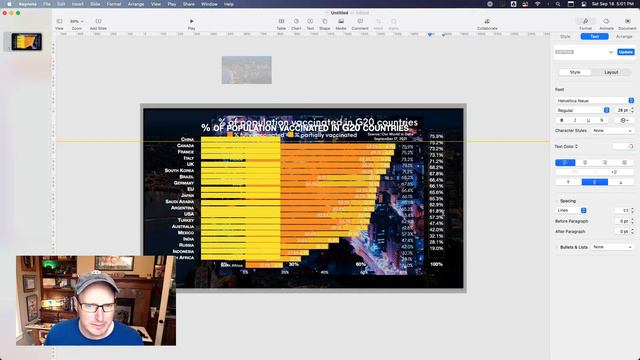Toggle underline formatting
Screen dimensions: 640x360
point(588,120)
